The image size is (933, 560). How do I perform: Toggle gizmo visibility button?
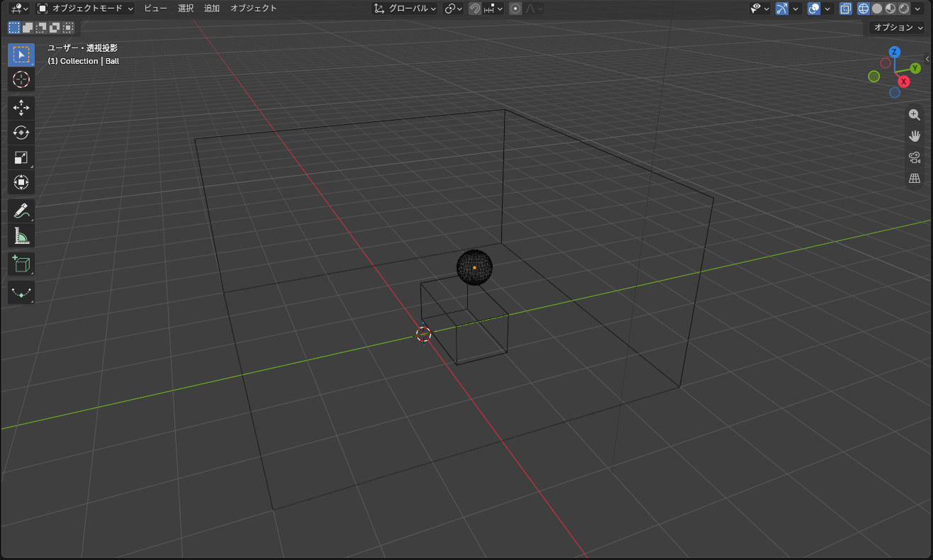[x=782, y=9]
